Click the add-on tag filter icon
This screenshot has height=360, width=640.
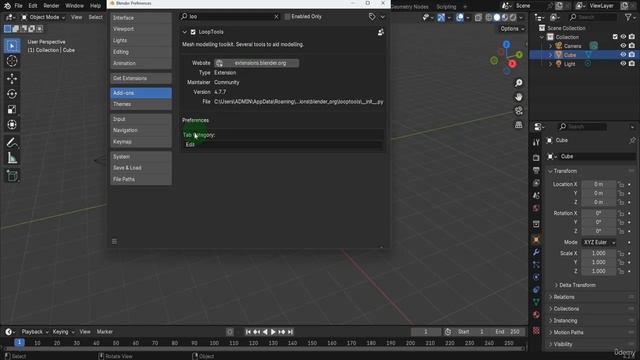click(x=372, y=17)
